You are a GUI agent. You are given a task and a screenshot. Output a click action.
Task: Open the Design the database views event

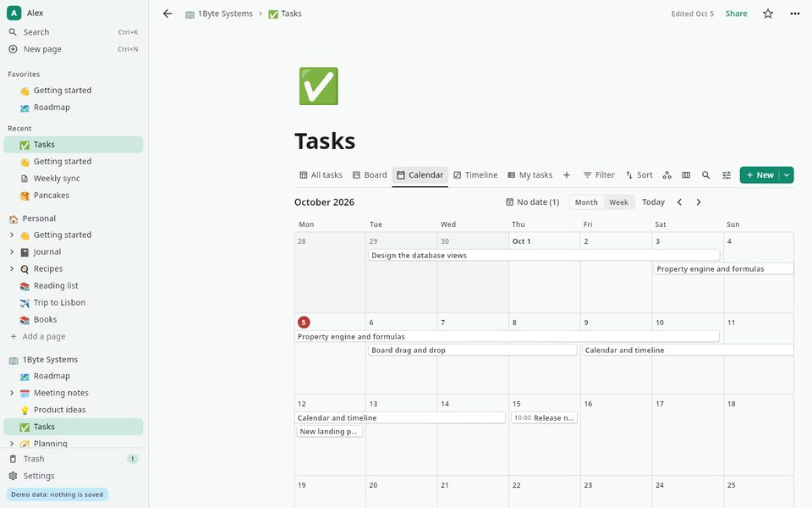click(544, 256)
